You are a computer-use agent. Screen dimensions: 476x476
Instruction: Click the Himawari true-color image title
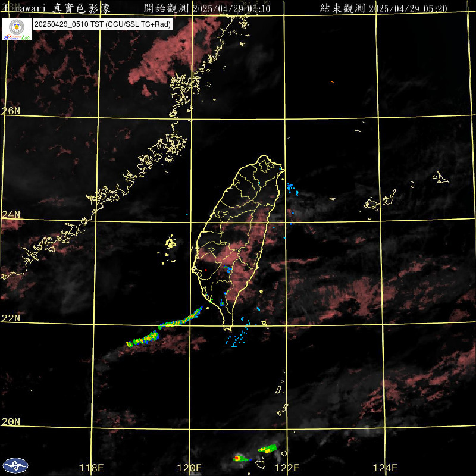57,8
